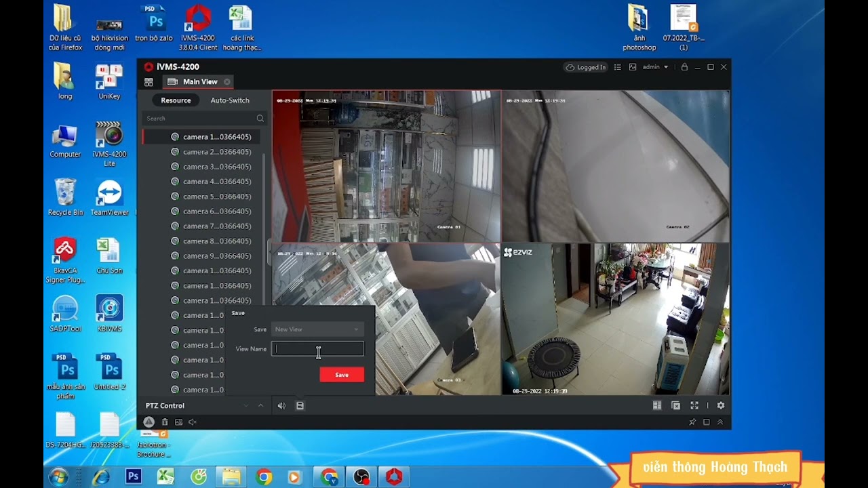Open the task list icon in title bar
The height and width of the screenshot is (488, 868).
pyautogui.click(x=617, y=67)
